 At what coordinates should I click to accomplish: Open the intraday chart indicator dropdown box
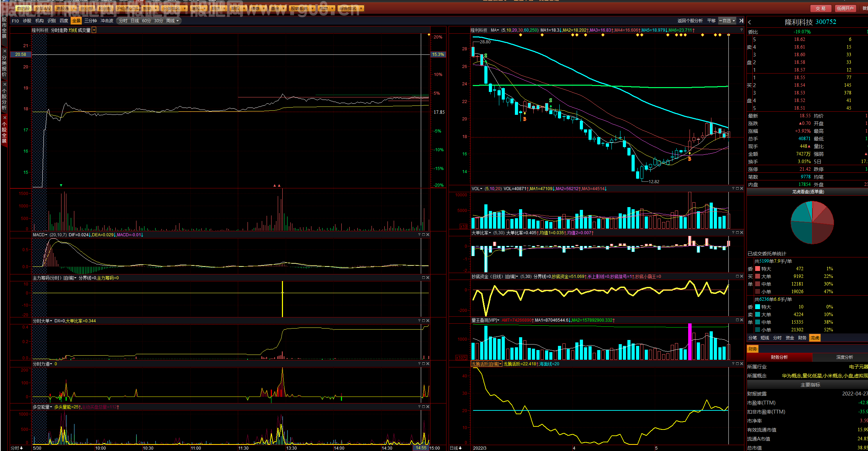[94, 30]
